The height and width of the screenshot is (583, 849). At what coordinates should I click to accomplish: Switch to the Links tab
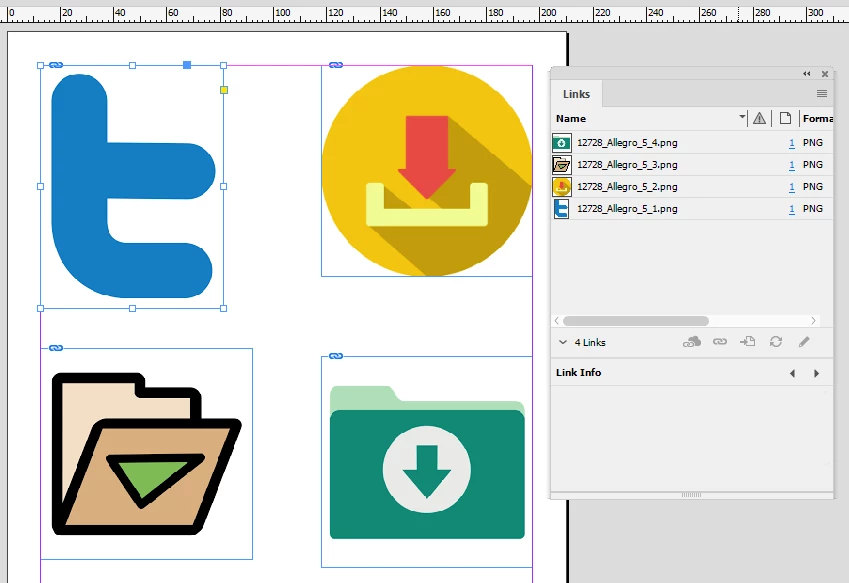pyautogui.click(x=576, y=94)
